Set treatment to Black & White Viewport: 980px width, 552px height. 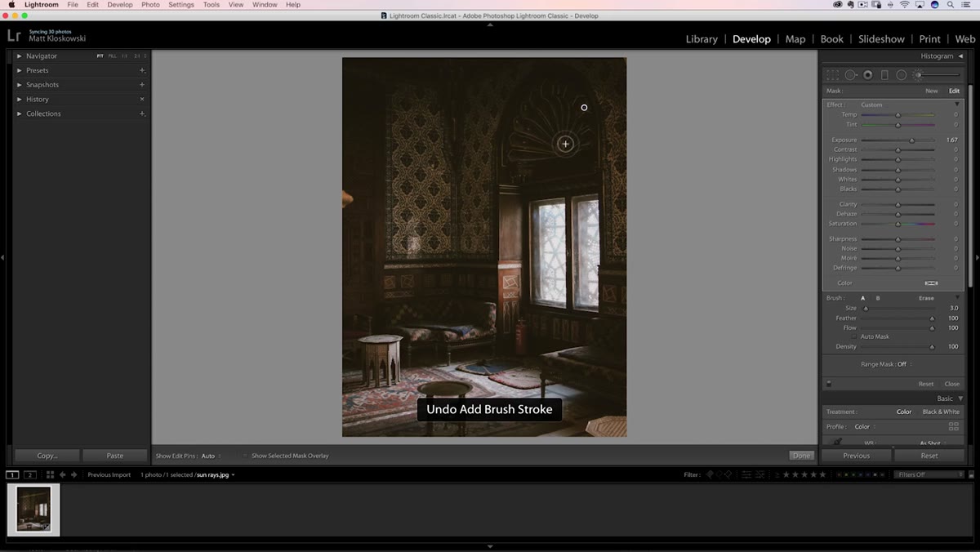click(941, 412)
